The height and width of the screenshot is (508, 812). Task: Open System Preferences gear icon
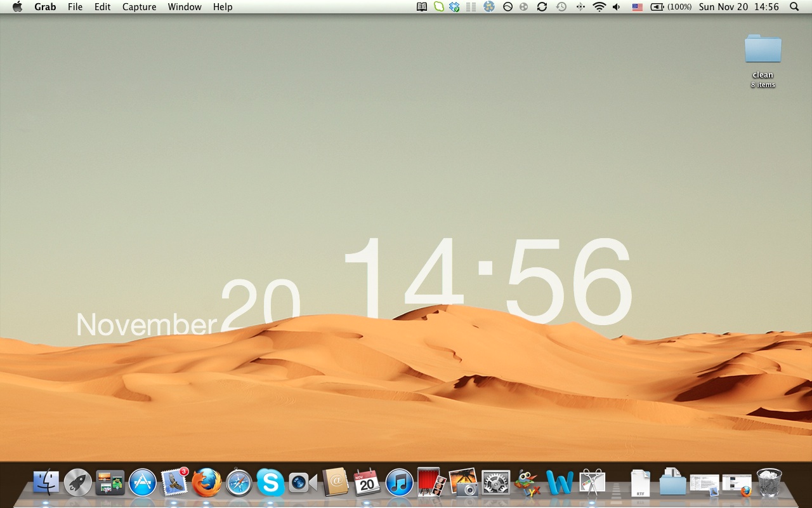coord(495,483)
